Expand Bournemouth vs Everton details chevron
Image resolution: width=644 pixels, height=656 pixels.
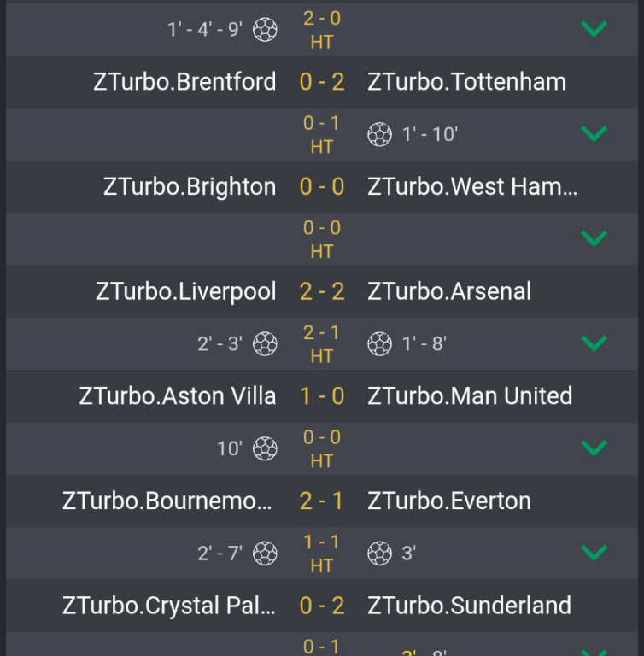pos(594,553)
